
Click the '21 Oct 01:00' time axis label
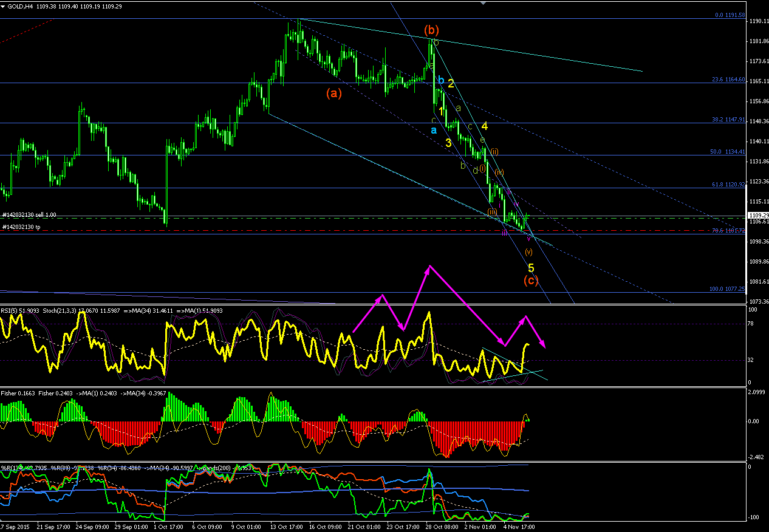(x=364, y=526)
